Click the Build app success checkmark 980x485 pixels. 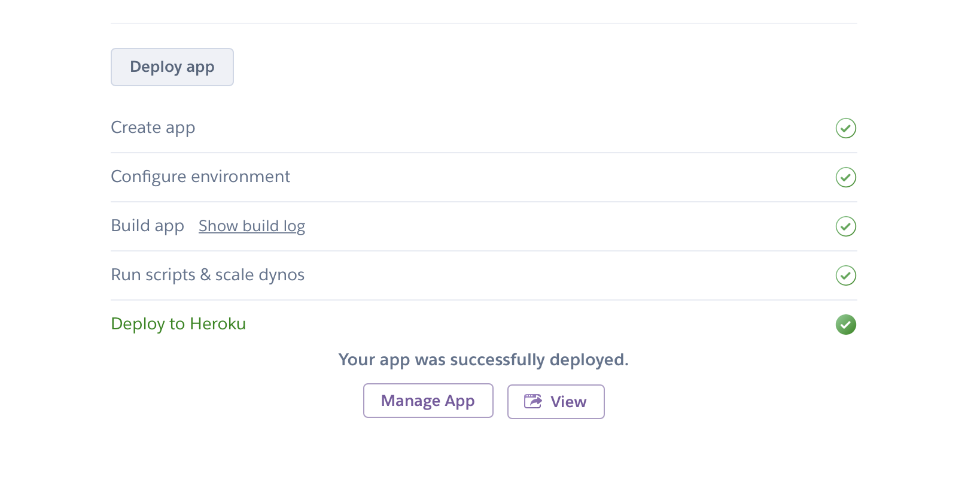coord(845,226)
